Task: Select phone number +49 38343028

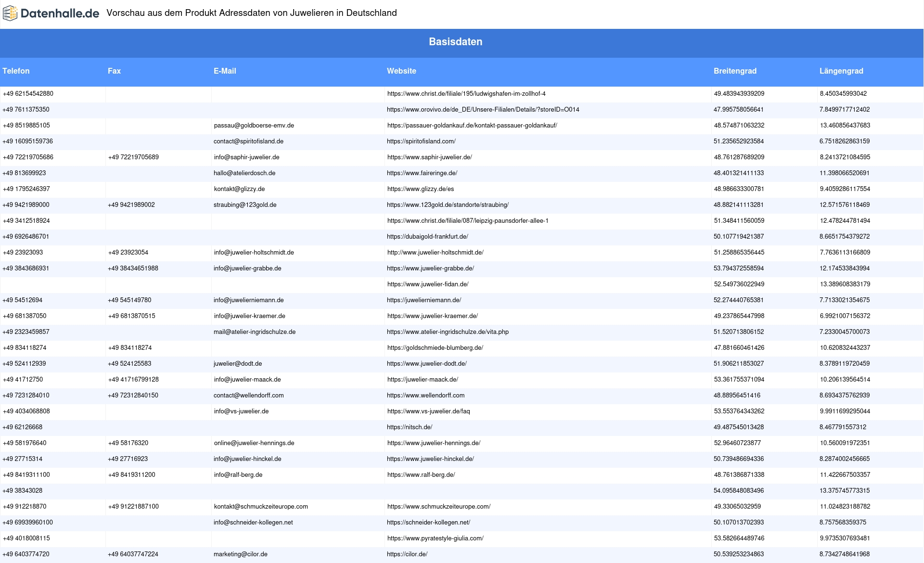Action: 23,491
